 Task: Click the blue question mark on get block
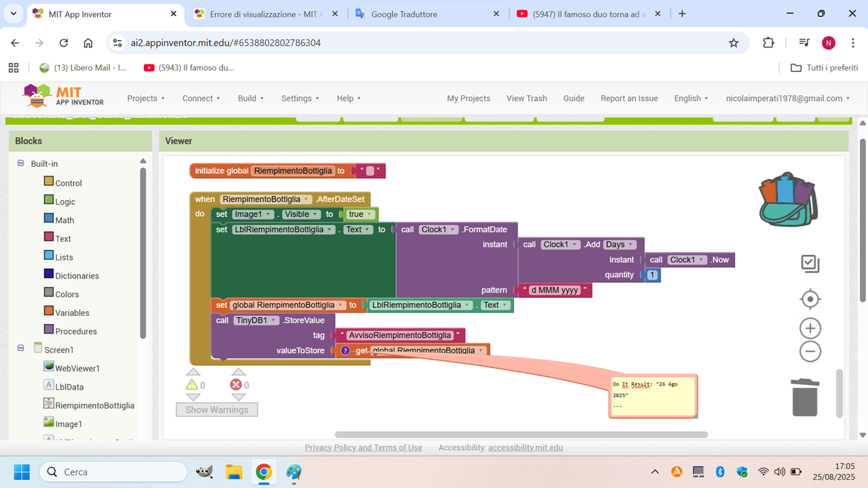click(345, 350)
